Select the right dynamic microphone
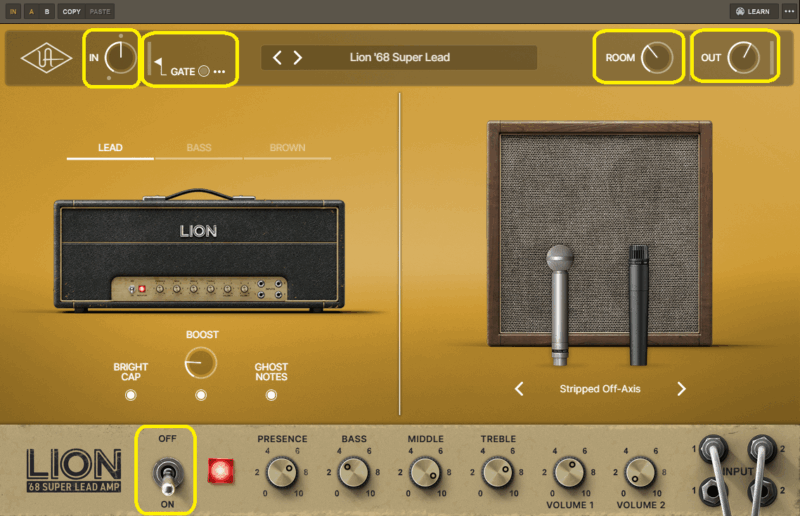800x516 pixels. 639,305
